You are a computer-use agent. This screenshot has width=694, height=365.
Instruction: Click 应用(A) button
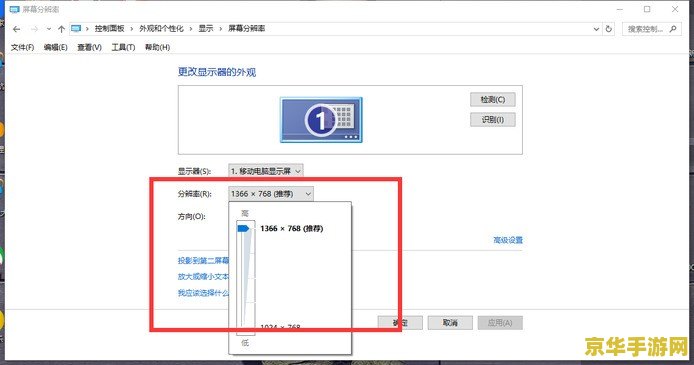pyautogui.click(x=500, y=323)
